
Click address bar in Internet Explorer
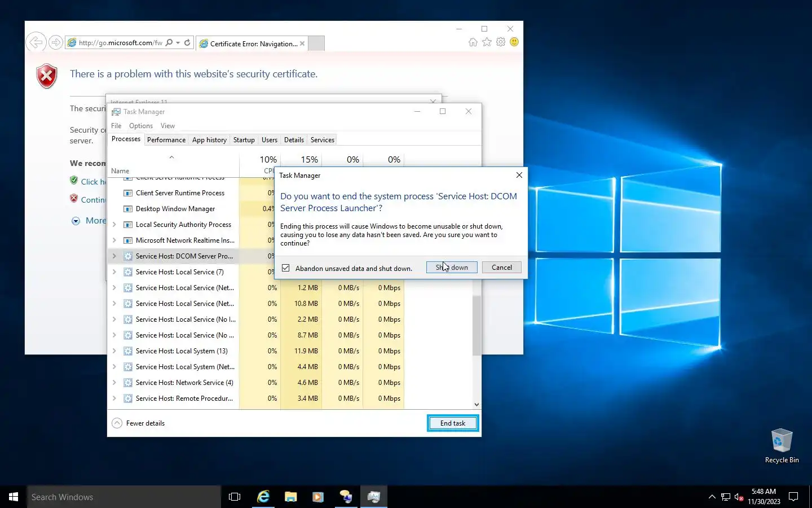pyautogui.click(x=120, y=43)
